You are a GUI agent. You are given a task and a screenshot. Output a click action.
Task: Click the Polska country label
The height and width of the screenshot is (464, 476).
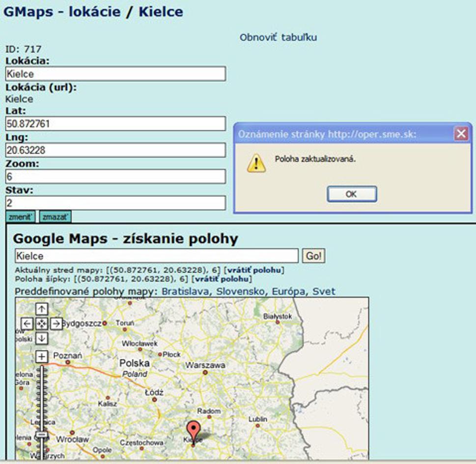pos(135,363)
